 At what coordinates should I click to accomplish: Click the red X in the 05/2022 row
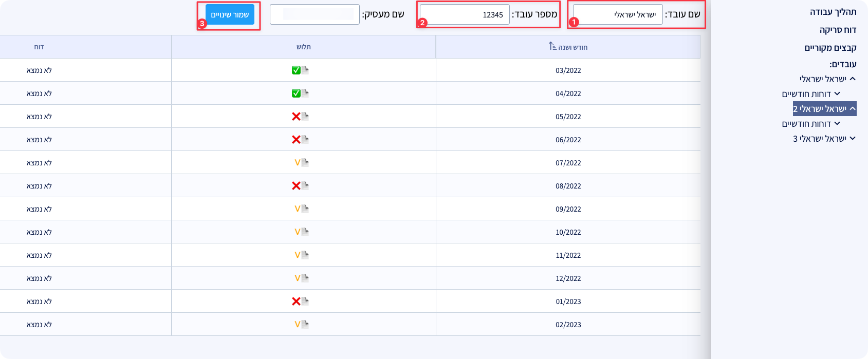(x=296, y=117)
